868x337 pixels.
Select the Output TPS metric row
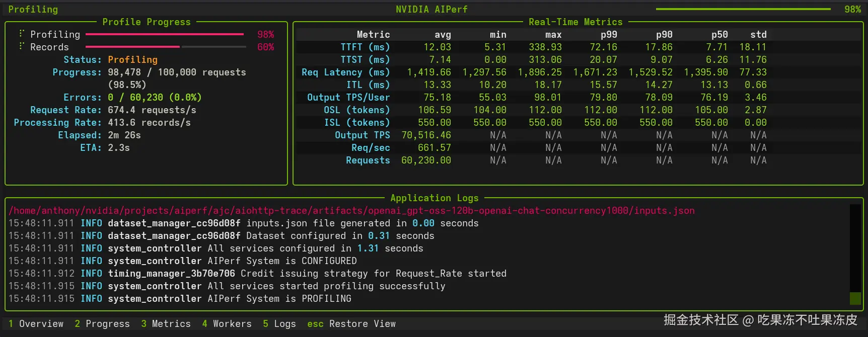tap(362, 135)
